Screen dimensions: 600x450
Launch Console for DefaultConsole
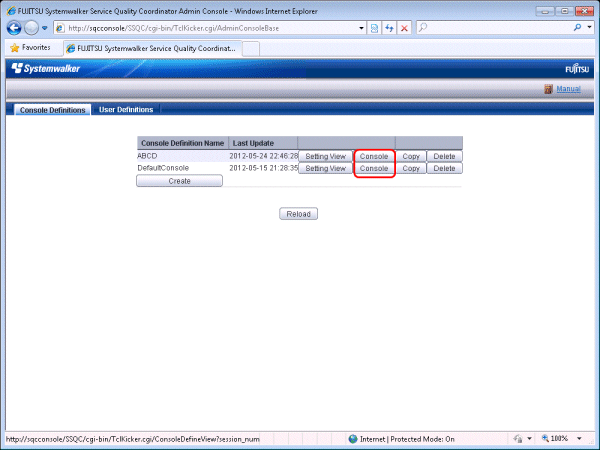(374, 168)
